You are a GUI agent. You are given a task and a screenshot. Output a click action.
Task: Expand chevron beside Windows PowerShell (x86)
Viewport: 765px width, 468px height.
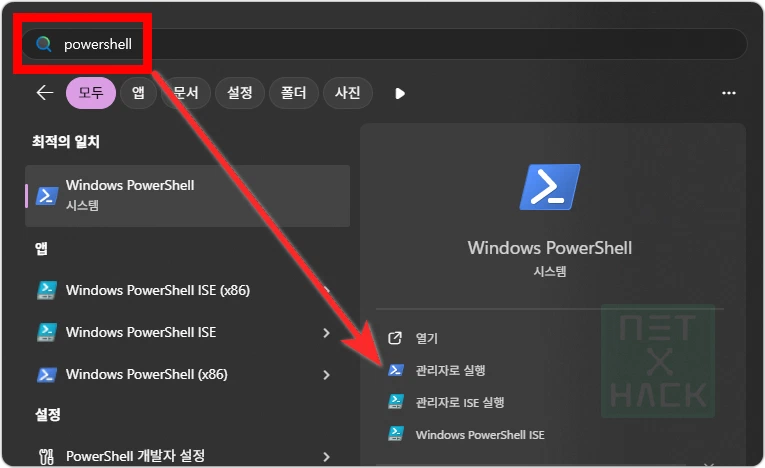326,375
